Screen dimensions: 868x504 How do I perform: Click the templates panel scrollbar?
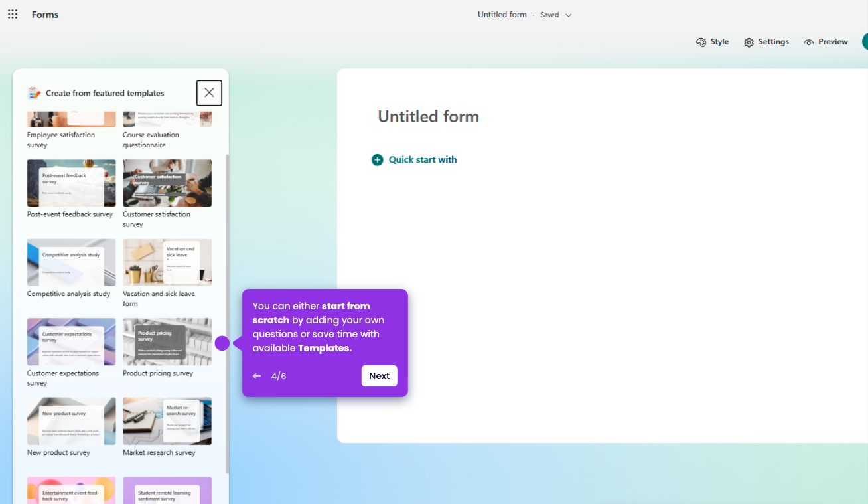point(227,314)
